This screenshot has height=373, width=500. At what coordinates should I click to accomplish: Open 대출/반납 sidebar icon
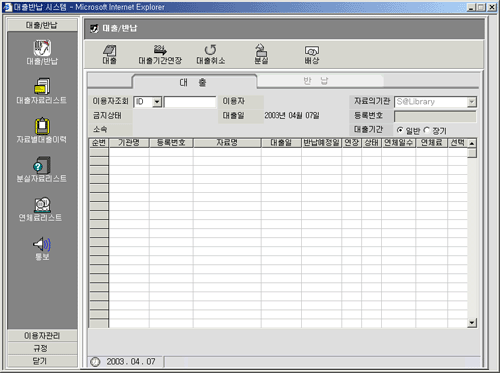pyautogui.click(x=42, y=48)
